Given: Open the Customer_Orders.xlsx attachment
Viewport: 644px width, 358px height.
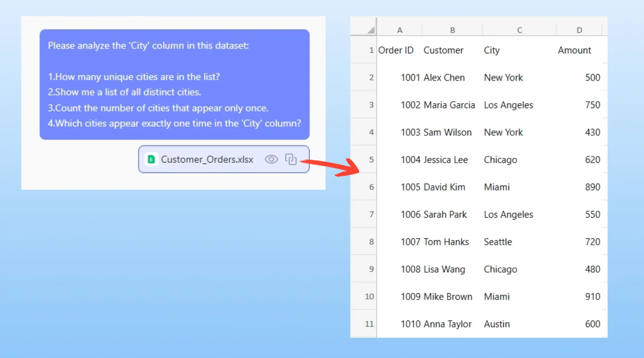Looking at the screenshot, I should pos(207,159).
